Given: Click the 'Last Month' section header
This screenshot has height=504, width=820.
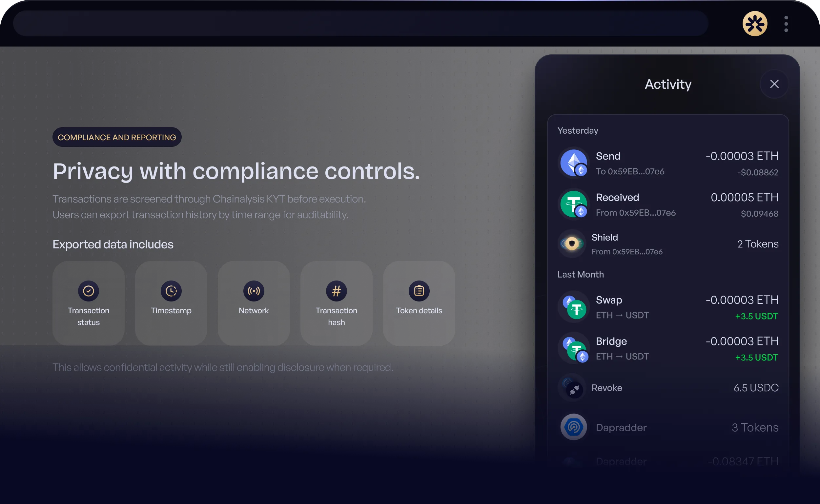Looking at the screenshot, I should (581, 274).
